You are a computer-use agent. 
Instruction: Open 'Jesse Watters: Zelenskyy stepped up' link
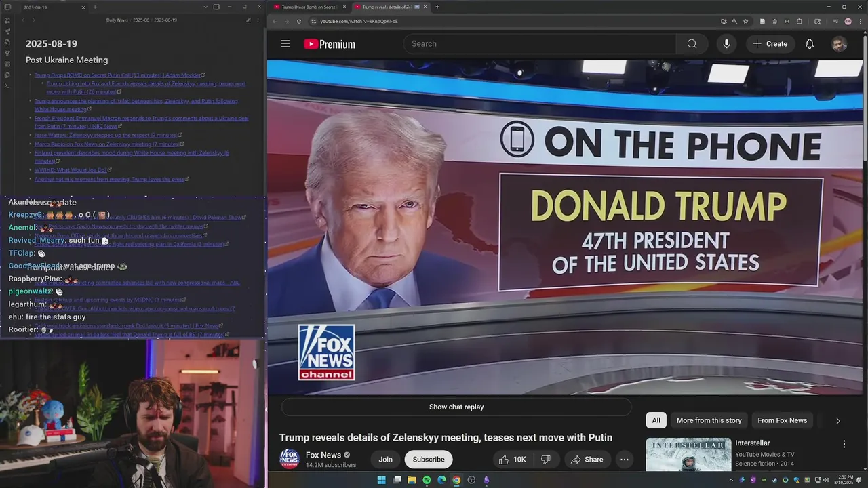click(x=108, y=135)
